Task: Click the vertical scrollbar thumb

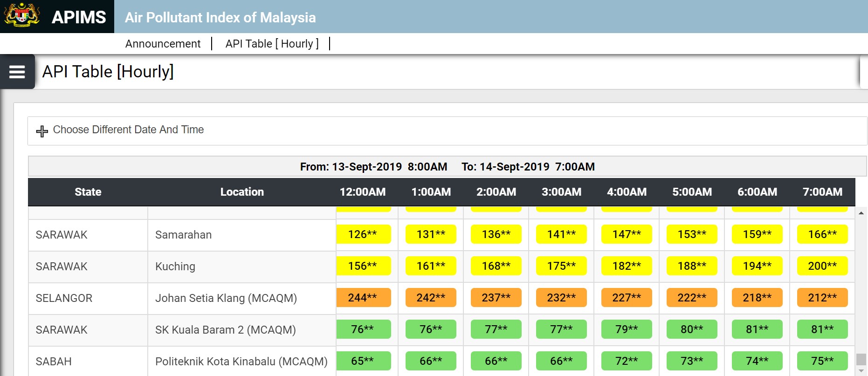Action: [x=861, y=359]
